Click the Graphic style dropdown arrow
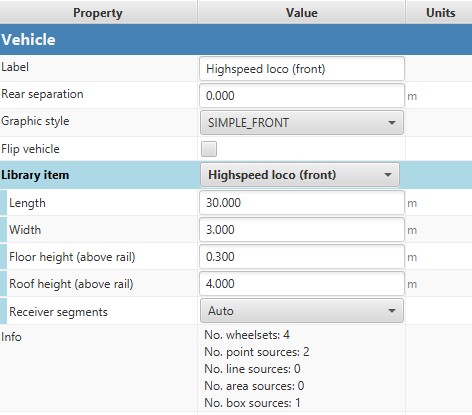472x415 pixels. [x=392, y=123]
